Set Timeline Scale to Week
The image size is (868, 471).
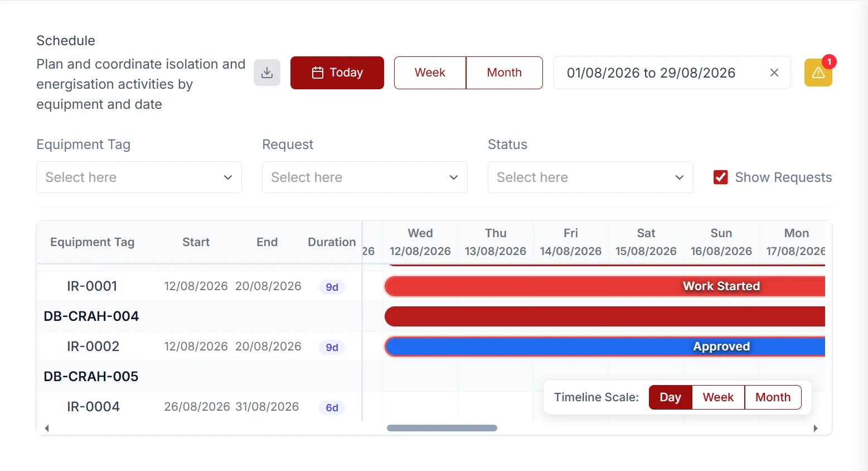click(718, 397)
